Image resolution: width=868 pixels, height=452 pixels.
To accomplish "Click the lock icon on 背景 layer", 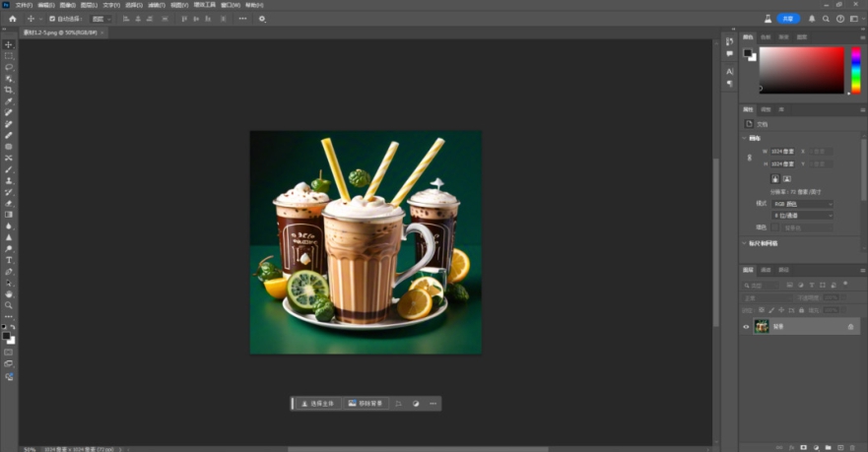I will click(850, 326).
